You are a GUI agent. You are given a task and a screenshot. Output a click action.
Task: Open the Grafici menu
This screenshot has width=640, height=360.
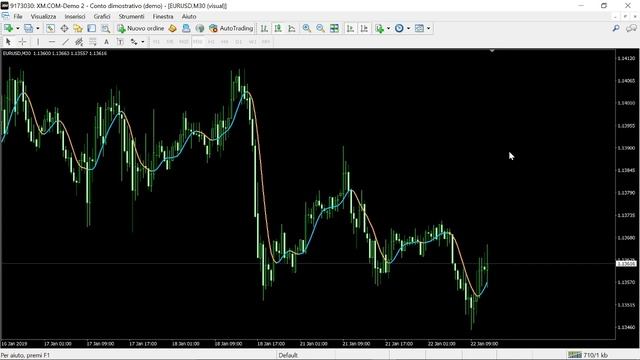tap(102, 16)
